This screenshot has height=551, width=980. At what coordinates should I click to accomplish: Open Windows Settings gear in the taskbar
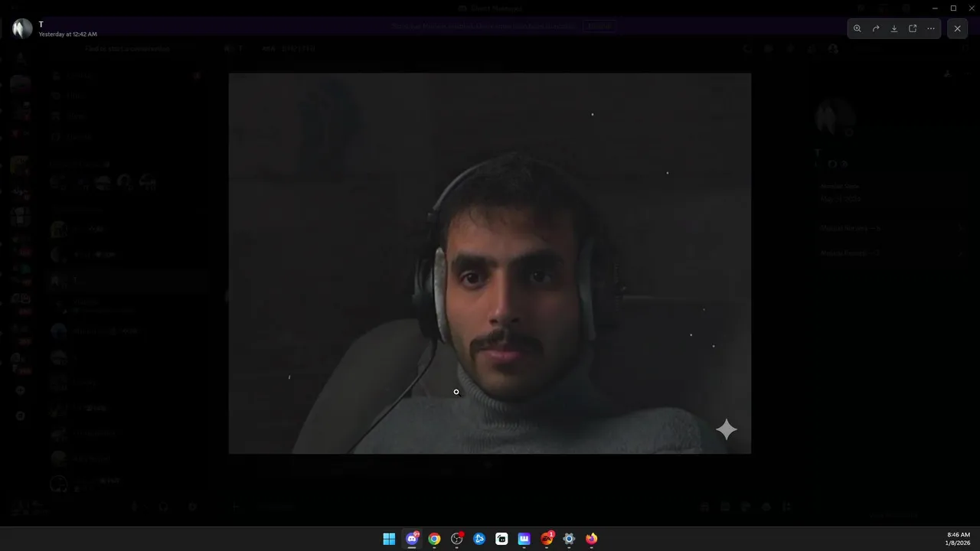pos(569,539)
